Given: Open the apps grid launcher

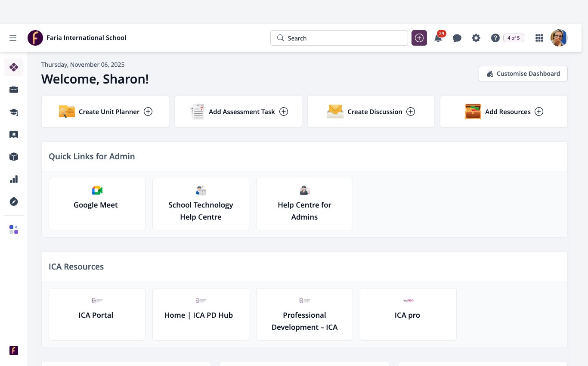Looking at the screenshot, I should tap(539, 38).
